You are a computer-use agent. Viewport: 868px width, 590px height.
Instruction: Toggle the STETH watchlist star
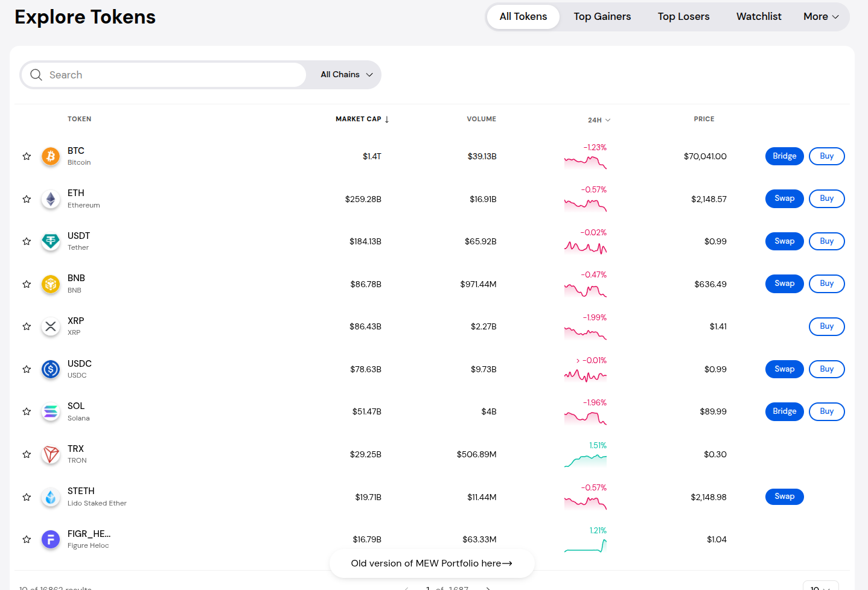tap(27, 497)
